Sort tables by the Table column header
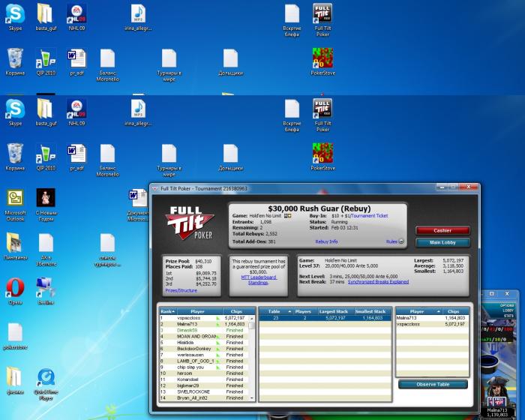The image size is (525, 420). (276, 311)
